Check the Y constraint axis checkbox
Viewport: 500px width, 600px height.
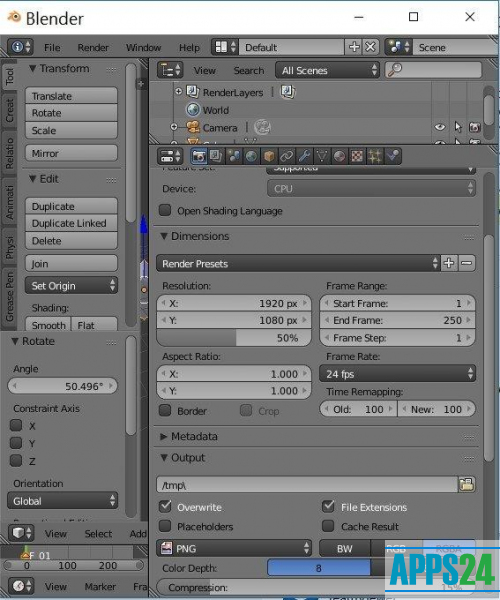tap(16, 443)
